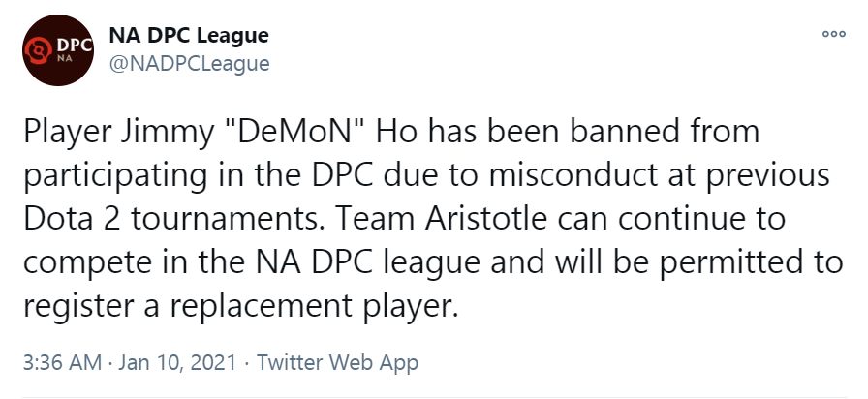Viewport: 868px width, 399px height.
Task: Open the NA DPC League display name
Action: (x=189, y=36)
